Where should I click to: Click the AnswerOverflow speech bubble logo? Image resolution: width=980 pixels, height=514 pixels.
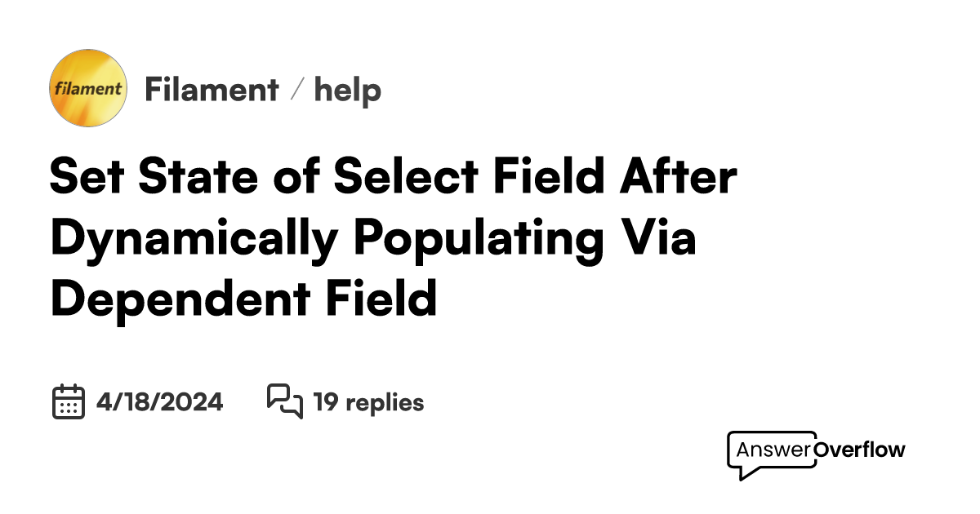771,454
